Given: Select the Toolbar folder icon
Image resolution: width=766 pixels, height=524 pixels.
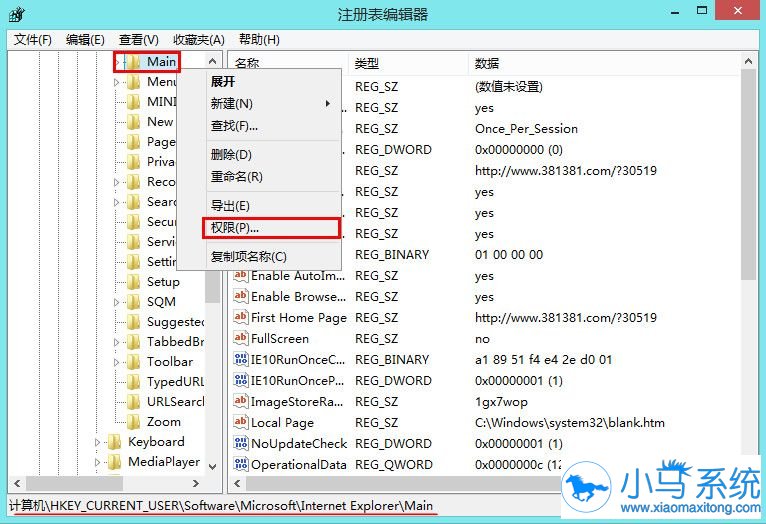Looking at the screenshot, I should click(133, 362).
